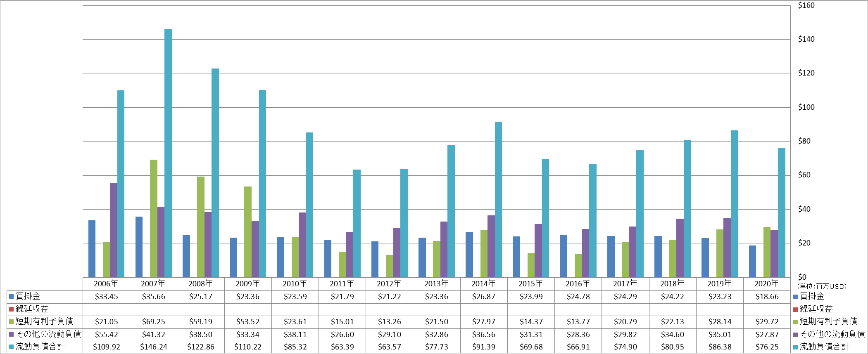Click the $146.24 total cell for 2007
This screenshot has width=868, height=354.
coord(153,347)
